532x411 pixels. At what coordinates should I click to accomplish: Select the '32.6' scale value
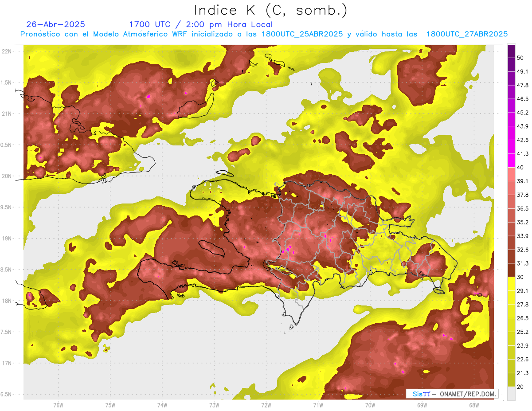[x=523, y=250]
